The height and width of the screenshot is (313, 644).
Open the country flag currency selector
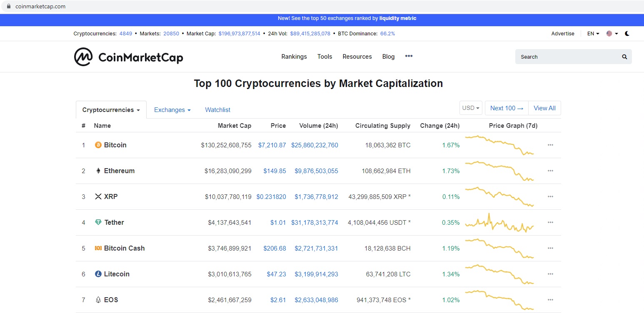(612, 34)
